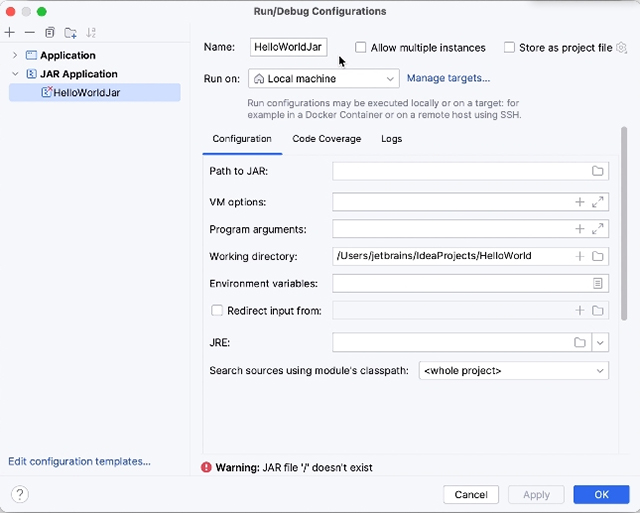Screen dimensions: 640x513
Task: Switch to the Configuration tab
Action: click(242, 139)
